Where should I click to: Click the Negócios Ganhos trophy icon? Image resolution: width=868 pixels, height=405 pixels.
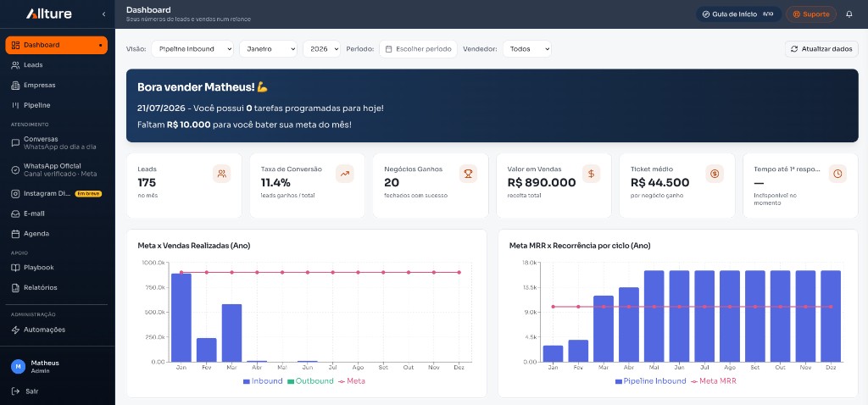[x=468, y=174]
